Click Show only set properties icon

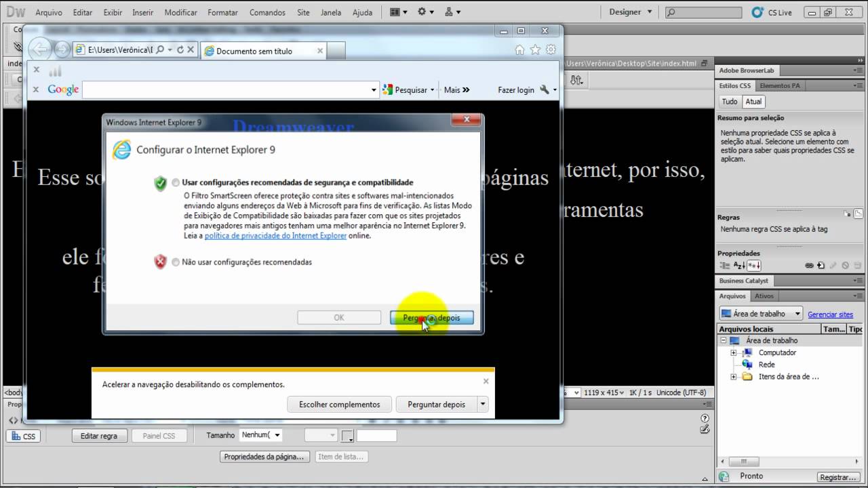click(x=754, y=266)
